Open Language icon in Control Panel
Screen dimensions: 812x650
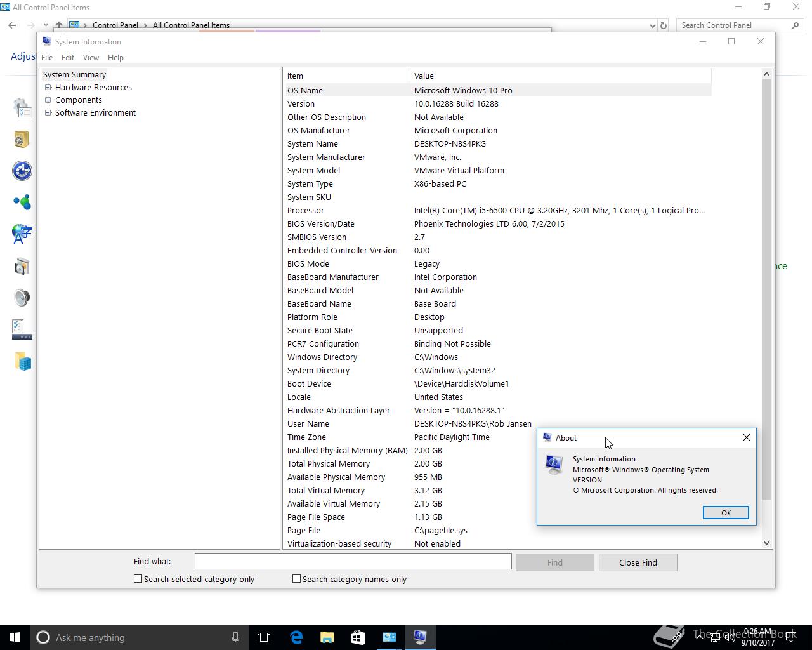22,234
